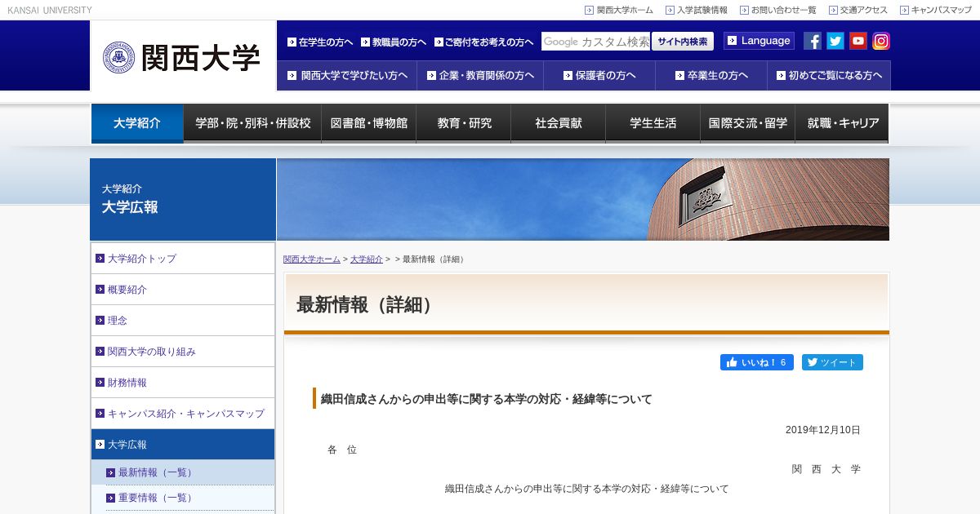Click the orange-barred article title 織田信成さんからの申出等
Image resolution: width=980 pixels, height=514 pixels.
click(486, 399)
